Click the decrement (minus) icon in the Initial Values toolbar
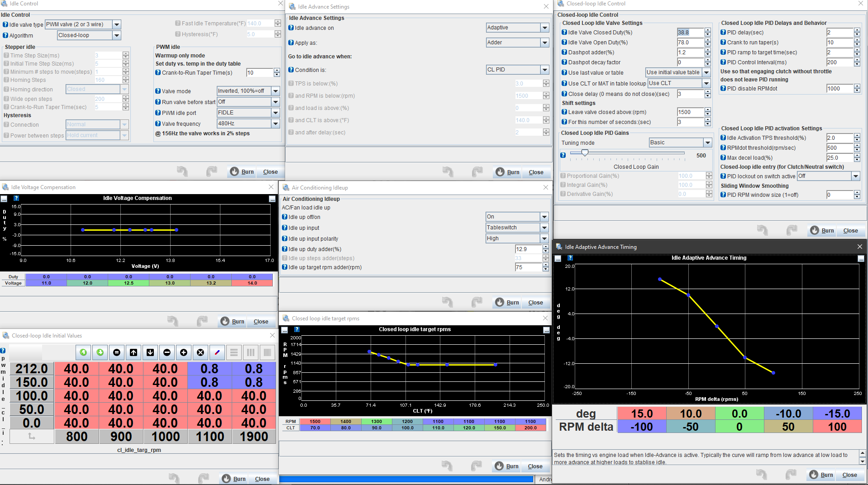Screen dimensions: 868x485 tap(167, 352)
